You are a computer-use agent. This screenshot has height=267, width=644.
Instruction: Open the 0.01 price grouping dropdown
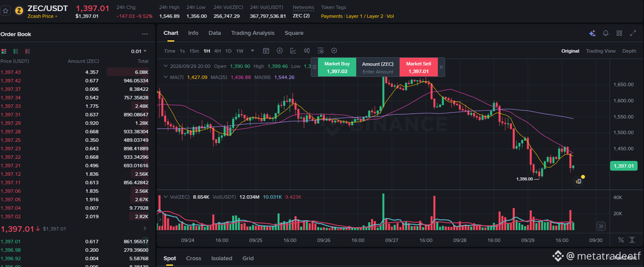tap(139, 51)
